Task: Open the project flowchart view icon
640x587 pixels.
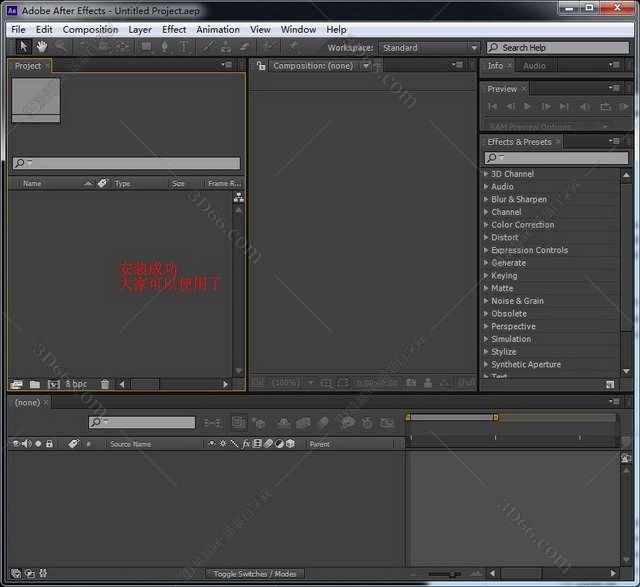Action: click(x=238, y=198)
